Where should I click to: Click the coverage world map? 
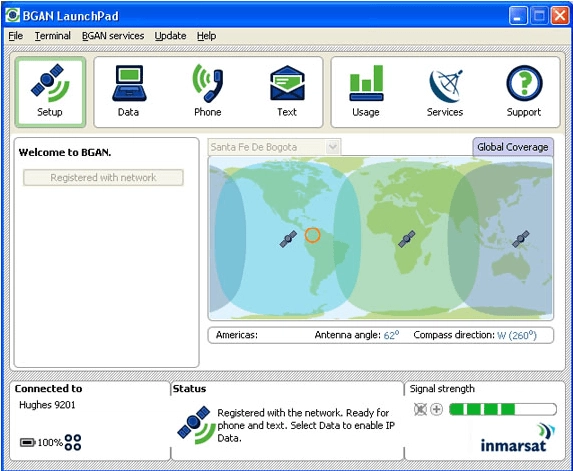coord(381,238)
